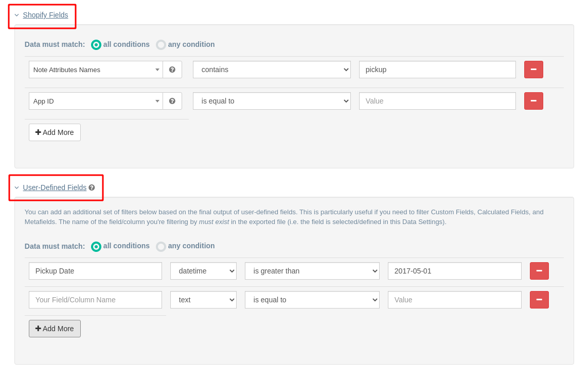The width and height of the screenshot is (588, 376).
Task: Click Add More under User-Defined Fields
Action: point(55,329)
